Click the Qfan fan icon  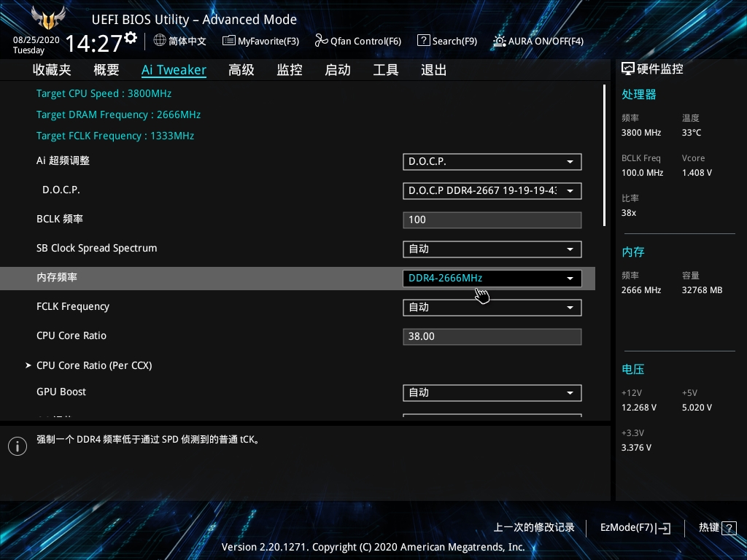(321, 41)
